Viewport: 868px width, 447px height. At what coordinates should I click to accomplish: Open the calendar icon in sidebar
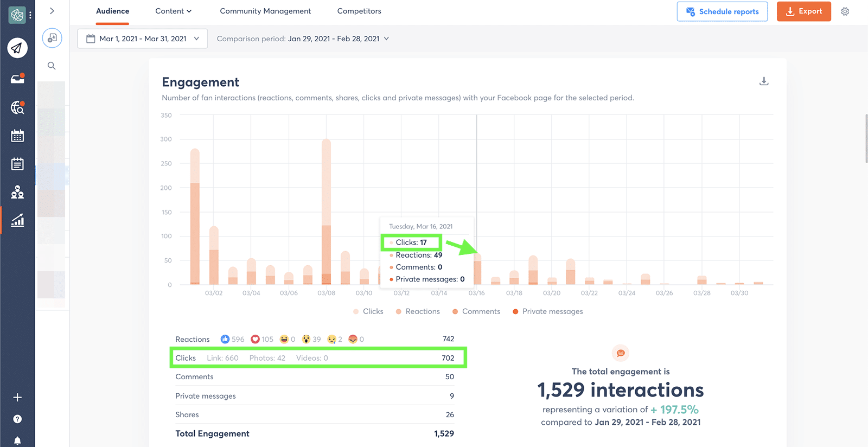pyautogui.click(x=17, y=136)
